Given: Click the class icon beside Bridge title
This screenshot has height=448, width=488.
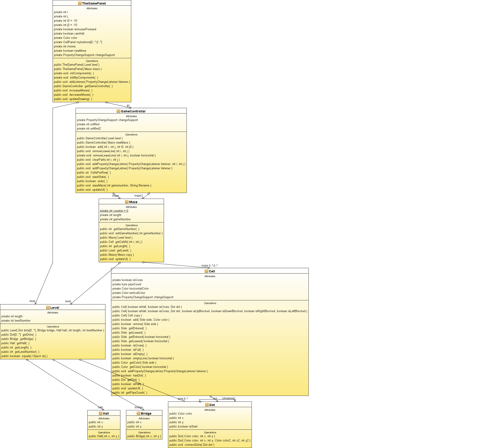Looking at the screenshot, I should [x=138, y=413].
